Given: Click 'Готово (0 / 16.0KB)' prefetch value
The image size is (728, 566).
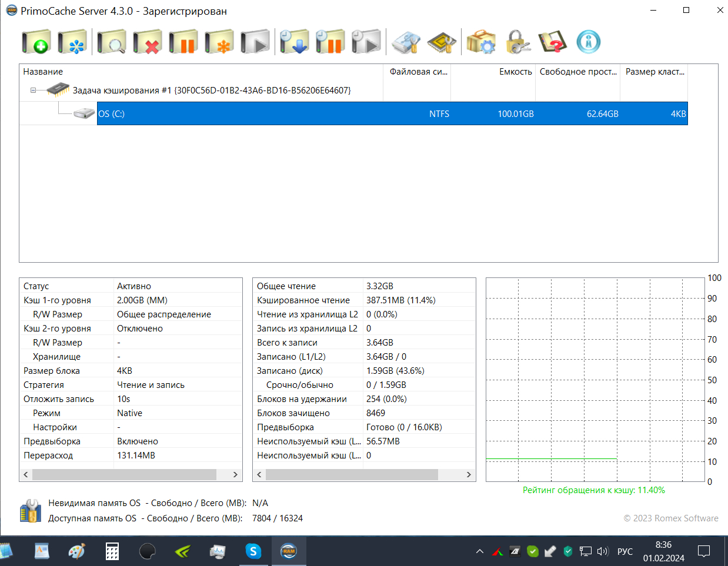Looking at the screenshot, I should click(404, 427).
